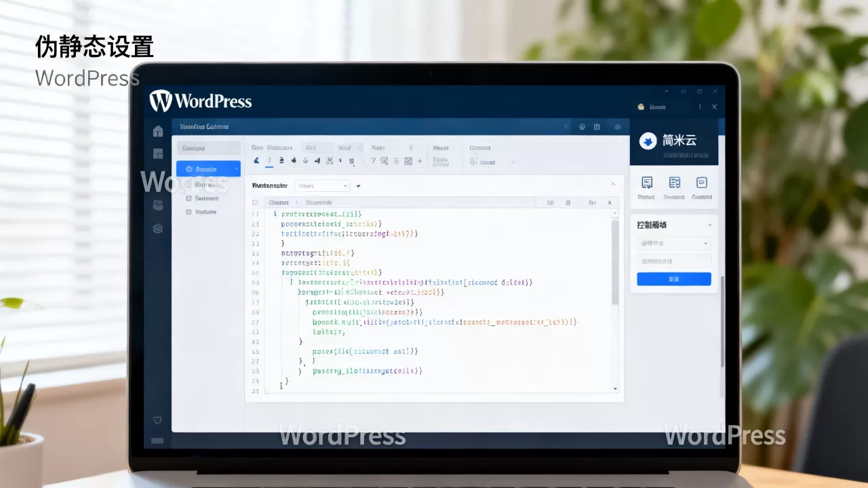Viewport: 868px width, 488px height.
Task: Tick the checkbox in the code table header
Action: point(255,203)
